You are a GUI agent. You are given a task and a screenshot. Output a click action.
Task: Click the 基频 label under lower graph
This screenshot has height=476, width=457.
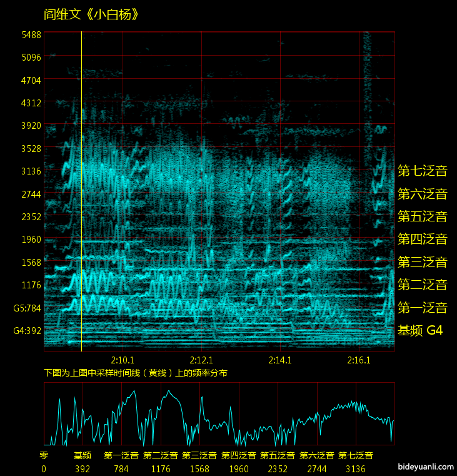click(x=83, y=455)
